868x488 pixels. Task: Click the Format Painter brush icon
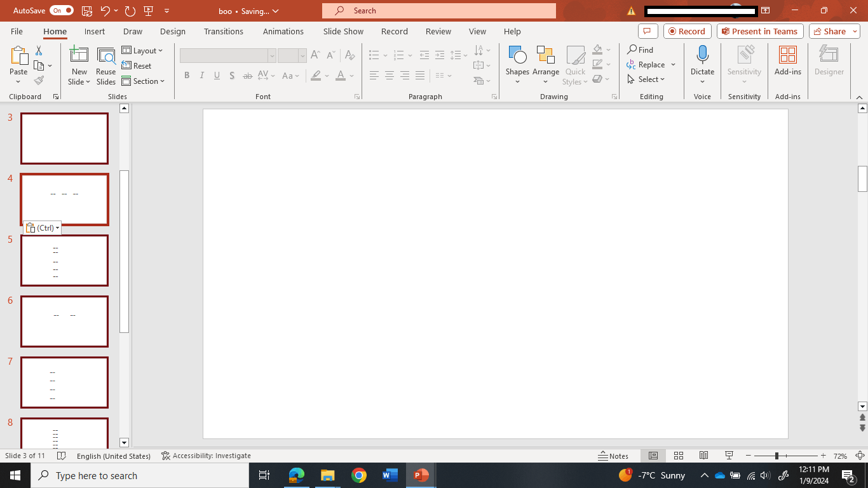coord(39,81)
